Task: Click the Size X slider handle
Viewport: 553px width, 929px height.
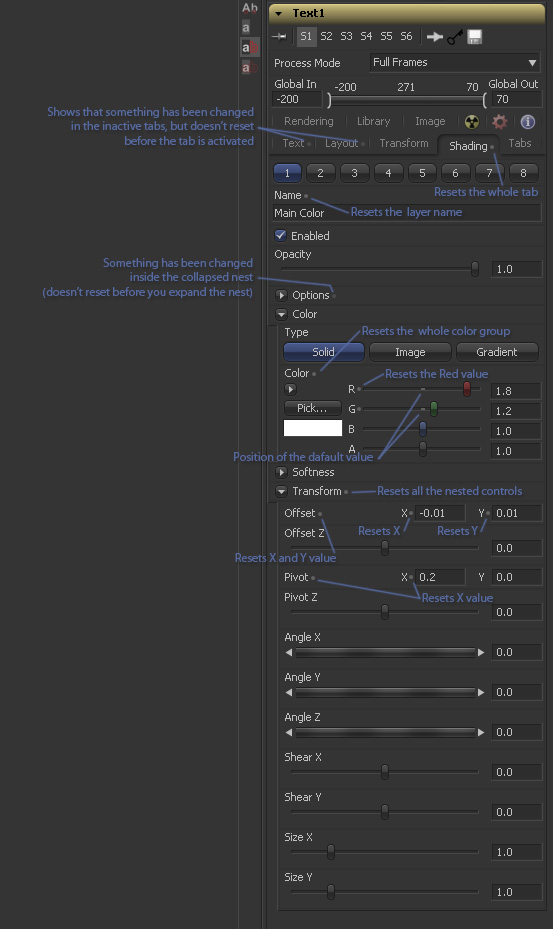Action: tap(331, 852)
